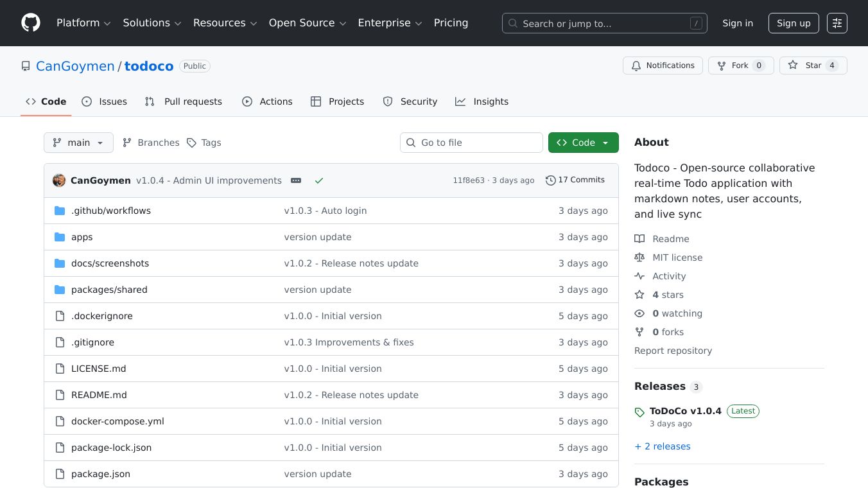Expand commit message details ellipsis
The image size is (868, 488).
tap(296, 180)
